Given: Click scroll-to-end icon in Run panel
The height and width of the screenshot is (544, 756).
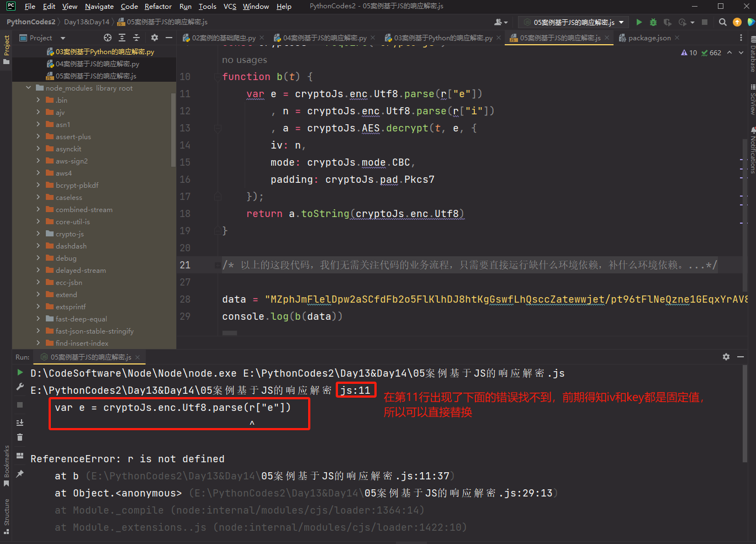Looking at the screenshot, I should click(x=20, y=422).
